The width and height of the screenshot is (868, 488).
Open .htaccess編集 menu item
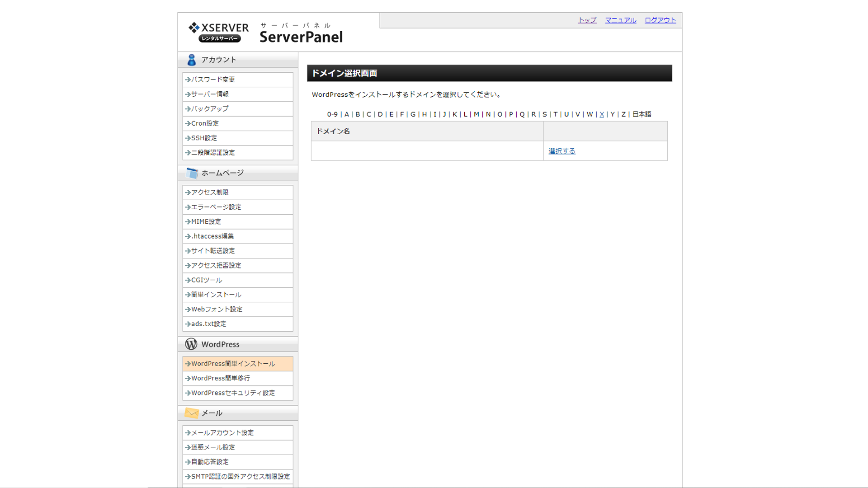click(212, 236)
